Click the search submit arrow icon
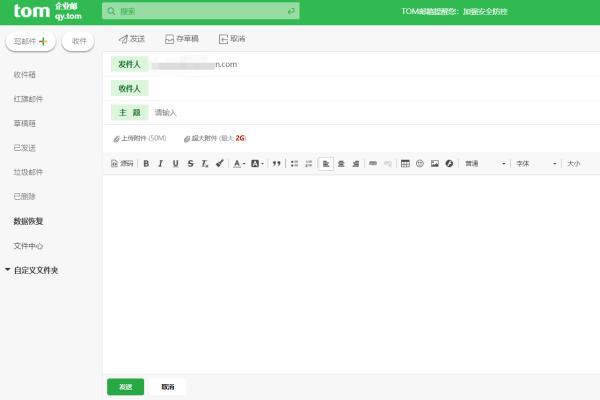Image resolution: width=600 pixels, height=400 pixels. tap(291, 11)
